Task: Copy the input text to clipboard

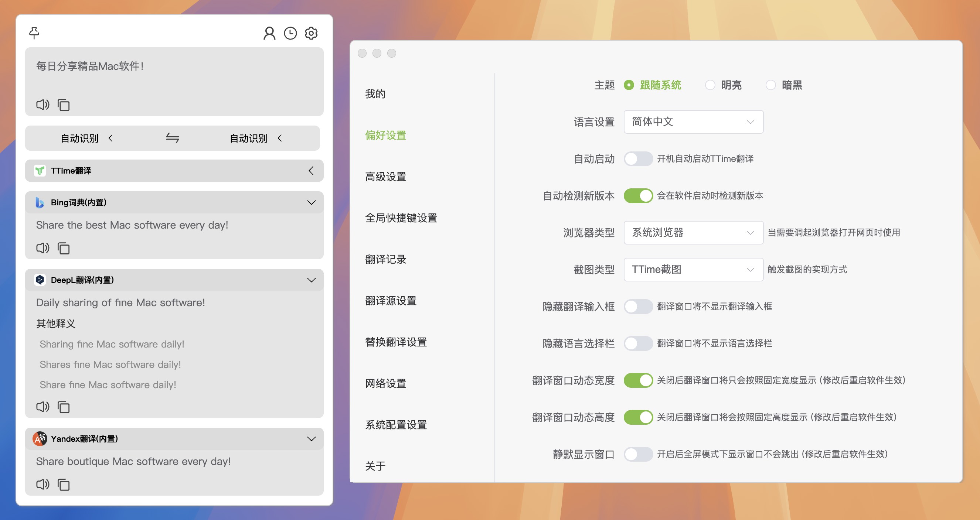Action: pyautogui.click(x=64, y=105)
